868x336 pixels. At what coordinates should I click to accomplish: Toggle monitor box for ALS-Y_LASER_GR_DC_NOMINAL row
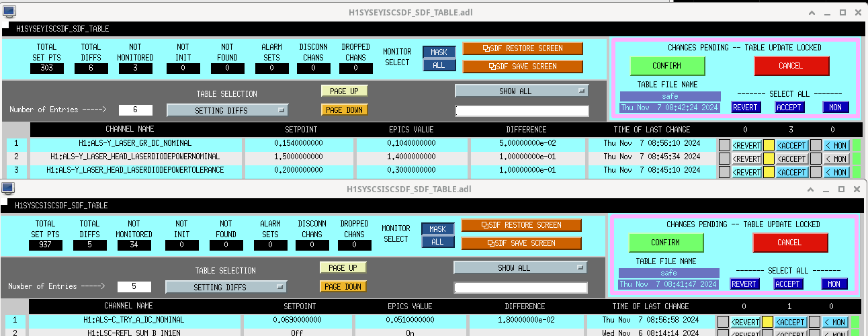coord(816,144)
